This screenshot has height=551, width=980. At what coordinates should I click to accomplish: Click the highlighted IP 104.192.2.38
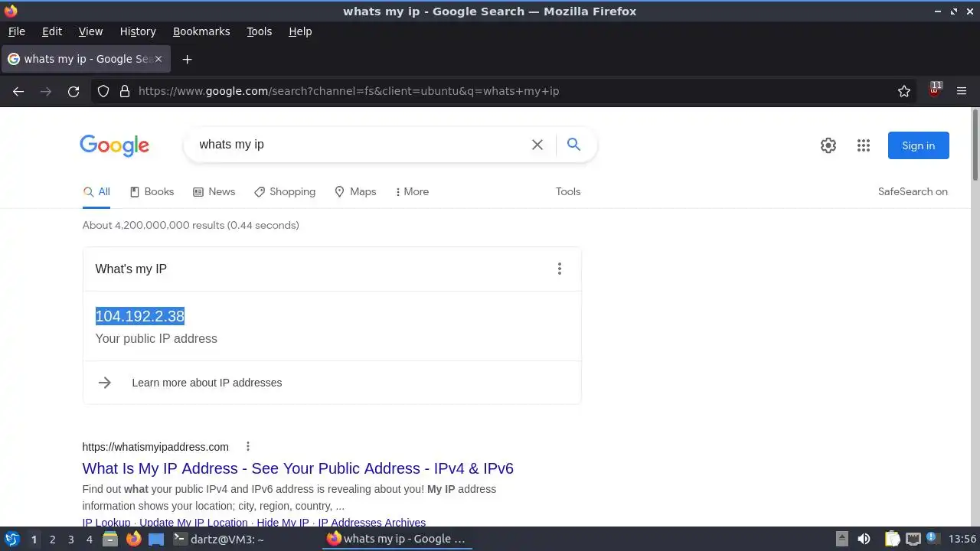[140, 316]
